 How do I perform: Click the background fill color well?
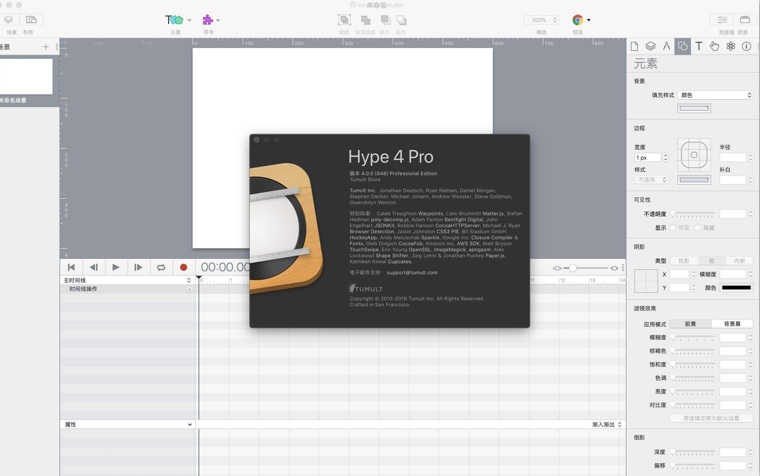[694, 108]
